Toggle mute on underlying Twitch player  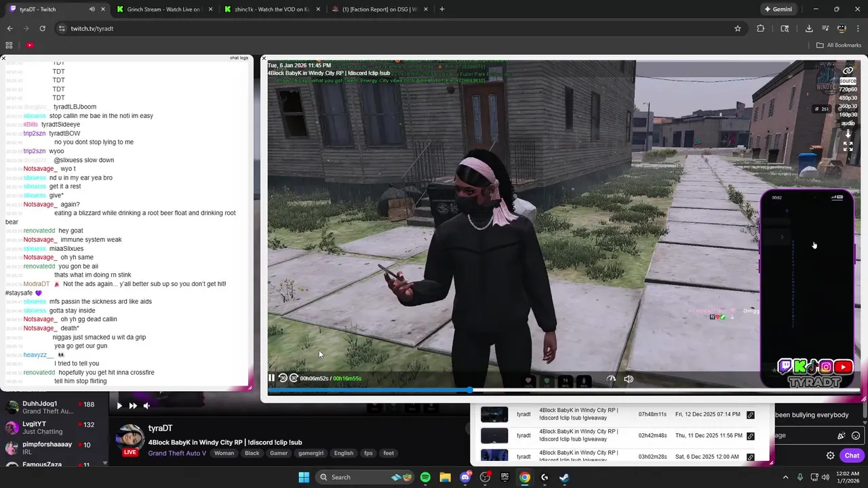[x=147, y=405]
